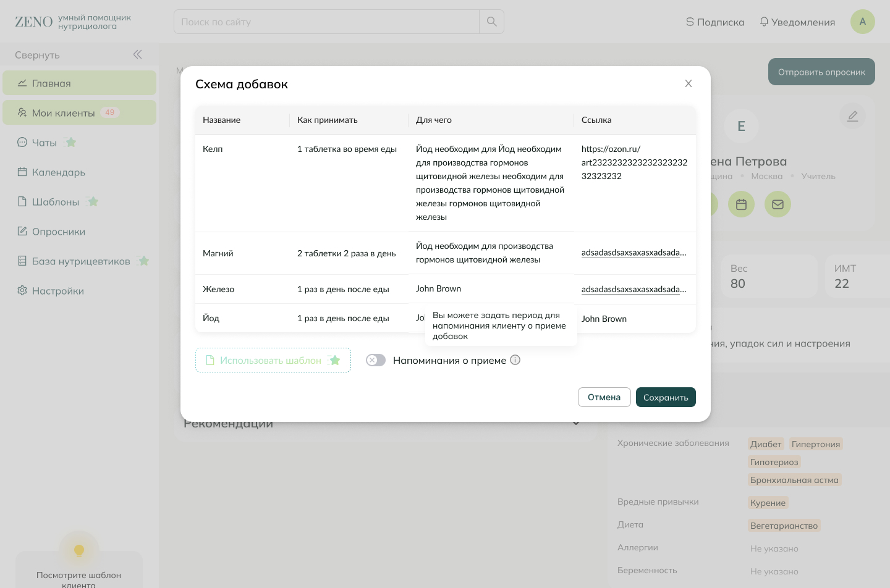Image resolution: width=890 pixels, height=588 pixels.
Task: Toggle Напоминания о приеме switch
Action: (376, 360)
